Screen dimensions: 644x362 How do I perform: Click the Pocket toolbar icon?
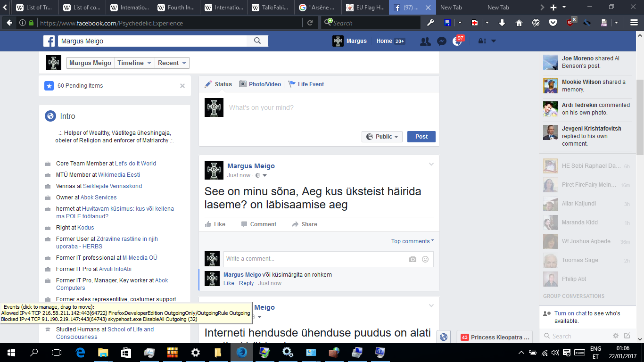tap(553, 23)
